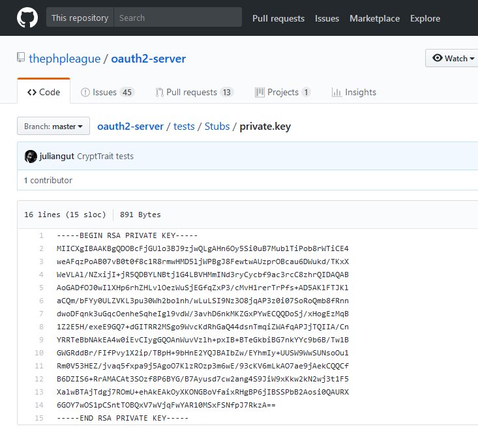
Task: Click the key line starting with MIICXgIBAAKBgQDOBcFj
Action: click(203, 248)
